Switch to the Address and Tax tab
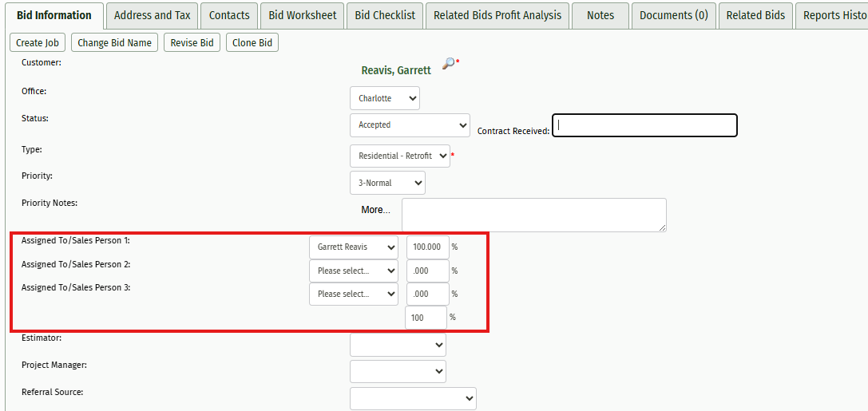 (x=152, y=15)
